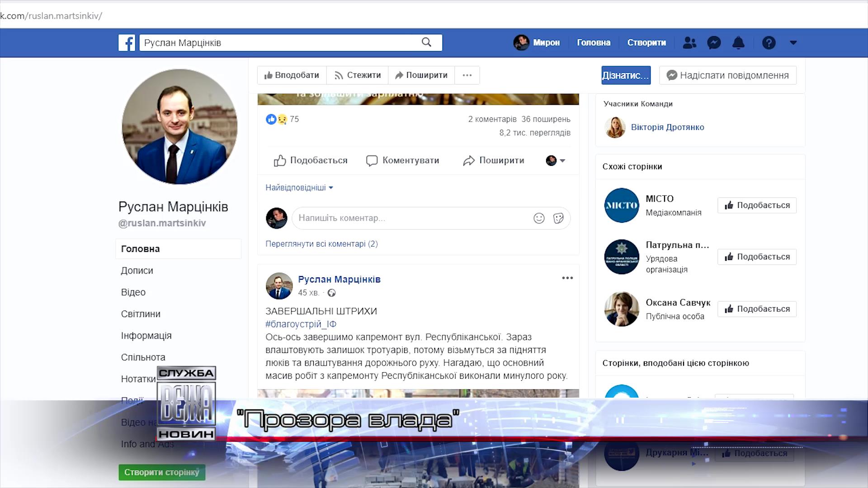Click Переглянути всі коментарі (2) link
Screen dimensions: 868x488
[321, 244]
